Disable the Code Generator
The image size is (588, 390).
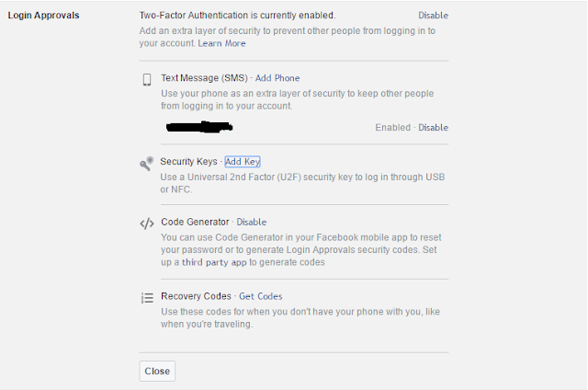[251, 223]
